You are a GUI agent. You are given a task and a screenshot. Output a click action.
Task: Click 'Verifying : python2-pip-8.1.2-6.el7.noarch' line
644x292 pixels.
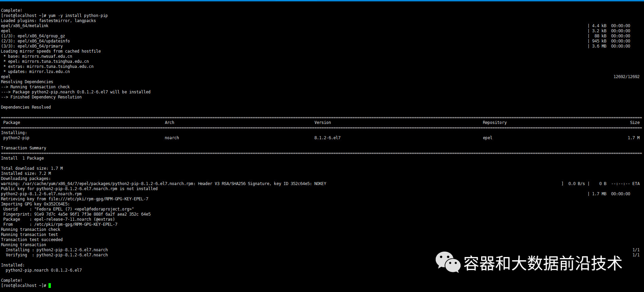57,255
